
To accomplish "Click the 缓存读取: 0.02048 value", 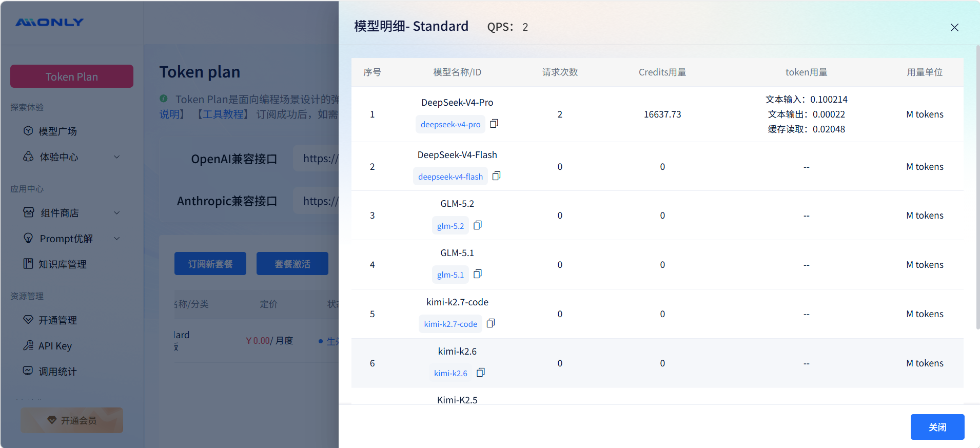I will point(806,129).
